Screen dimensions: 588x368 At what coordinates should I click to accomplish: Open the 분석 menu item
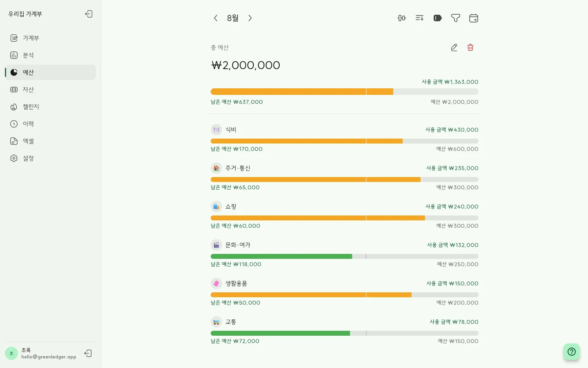(x=51, y=55)
